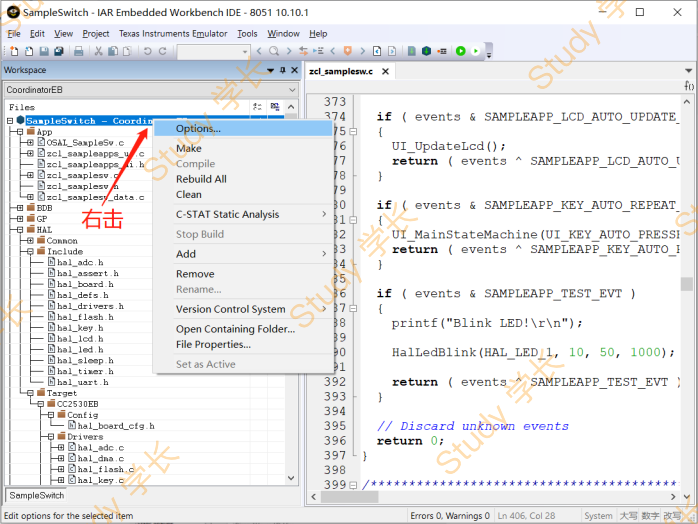Select hal_uart.h in file tree
The image size is (698, 524).
coord(78,382)
